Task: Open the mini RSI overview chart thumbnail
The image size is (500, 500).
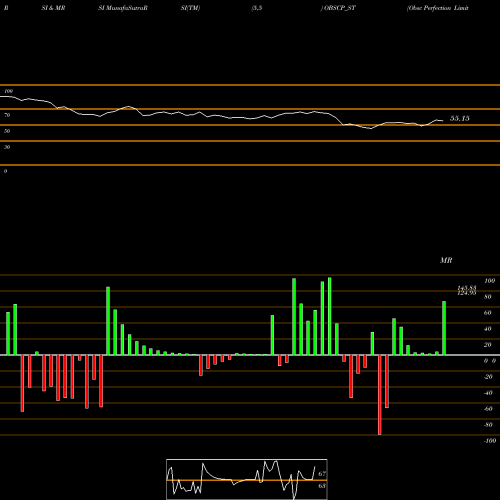Action: pos(247,479)
